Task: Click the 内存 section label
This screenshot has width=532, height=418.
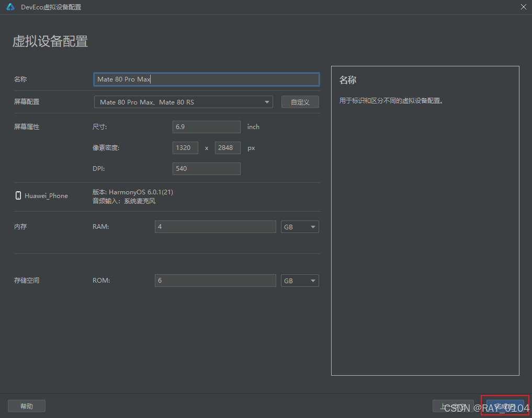Action: (x=20, y=226)
